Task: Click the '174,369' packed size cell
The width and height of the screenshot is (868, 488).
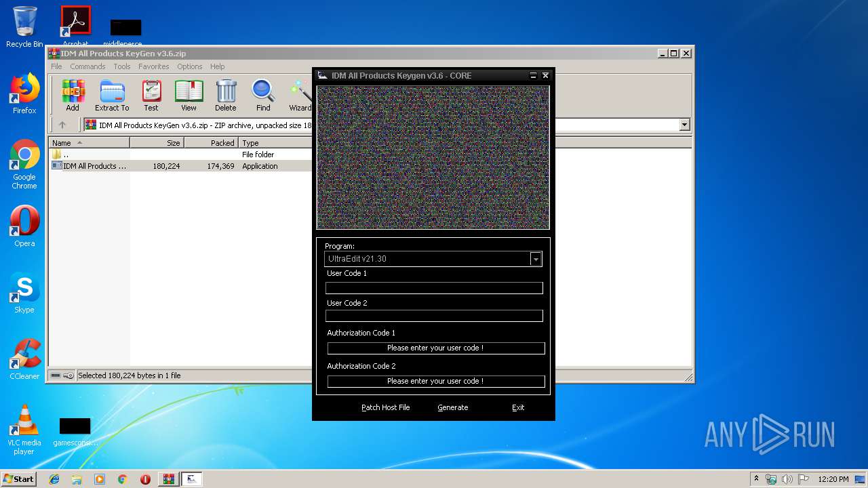Action: (x=221, y=166)
